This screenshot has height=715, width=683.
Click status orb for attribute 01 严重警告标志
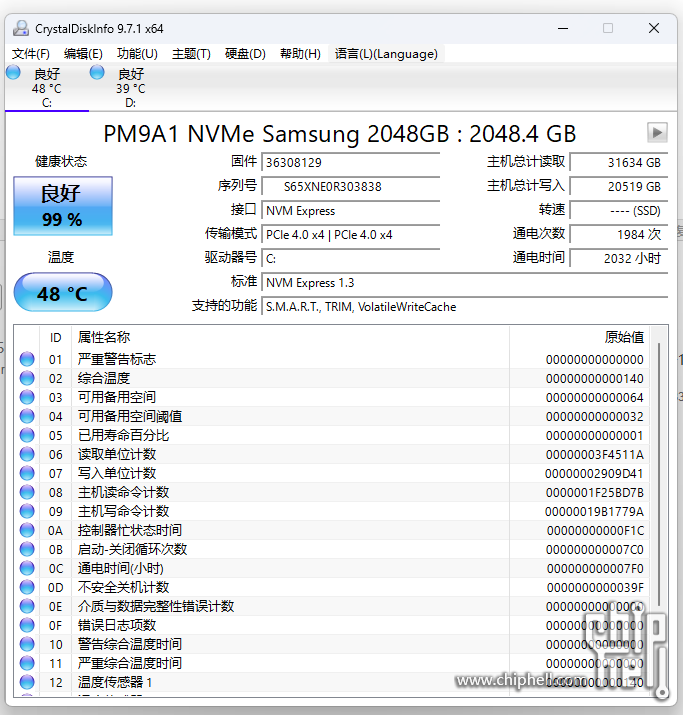(x=28, y=359)
